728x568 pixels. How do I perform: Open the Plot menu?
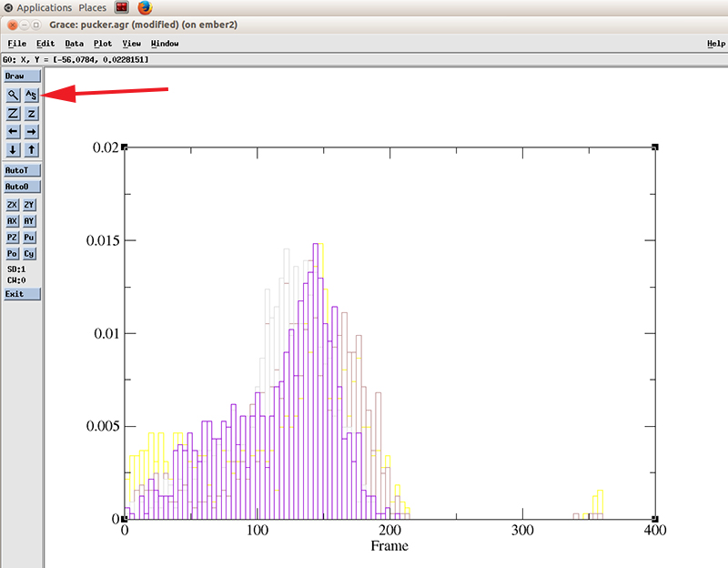[102, 44]
